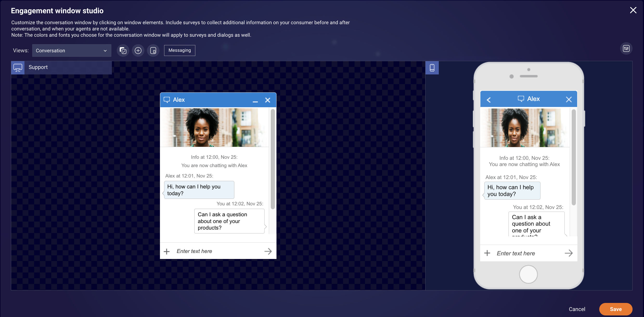Click Cancel at the bottom right
Screen dimensions: 644x317
point(577,309)
